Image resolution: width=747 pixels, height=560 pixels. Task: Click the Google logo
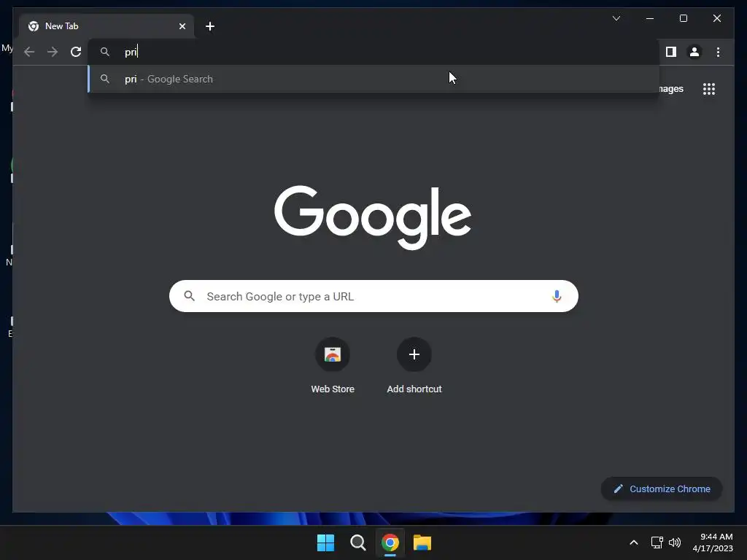click(373, 217)
